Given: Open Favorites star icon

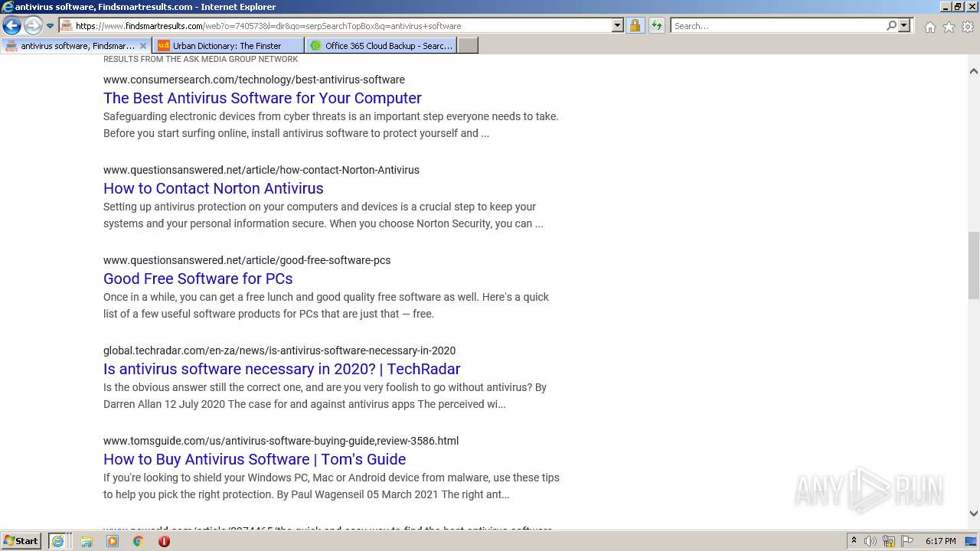Looking at the screenshot, I should (949, 27).
